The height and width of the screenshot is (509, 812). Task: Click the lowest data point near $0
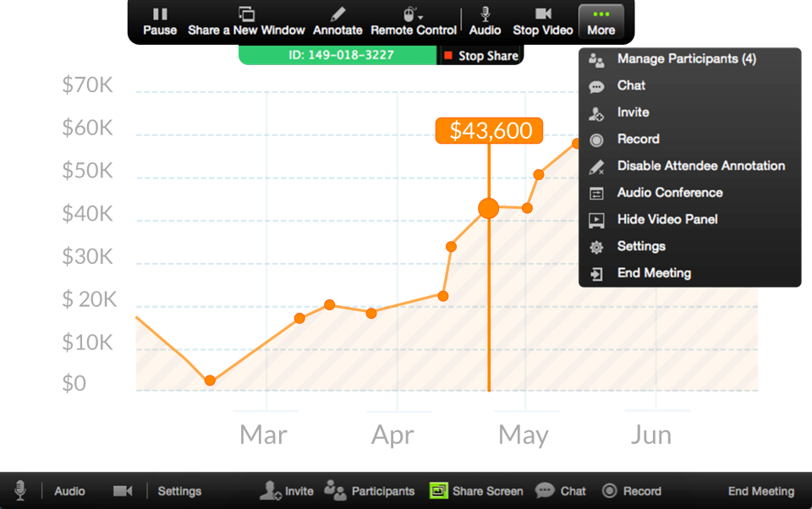[x=210, y=380]
